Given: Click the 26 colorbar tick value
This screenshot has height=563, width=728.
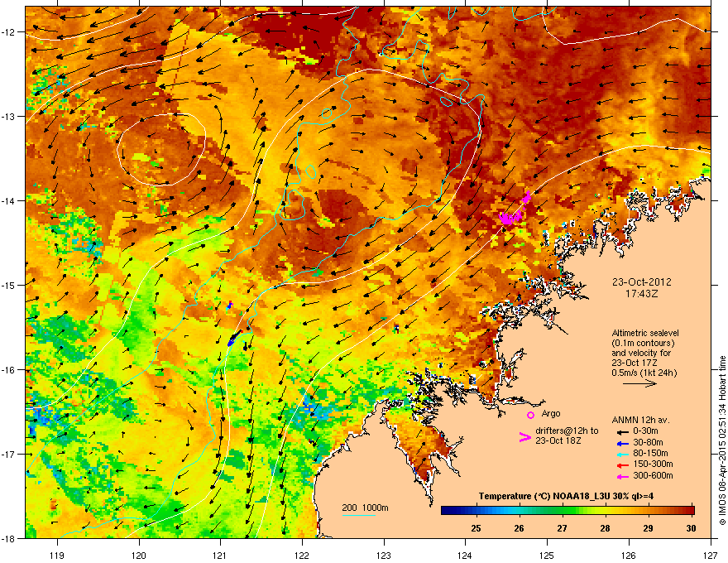Looking at the screenshot, I should coord(519,528).
